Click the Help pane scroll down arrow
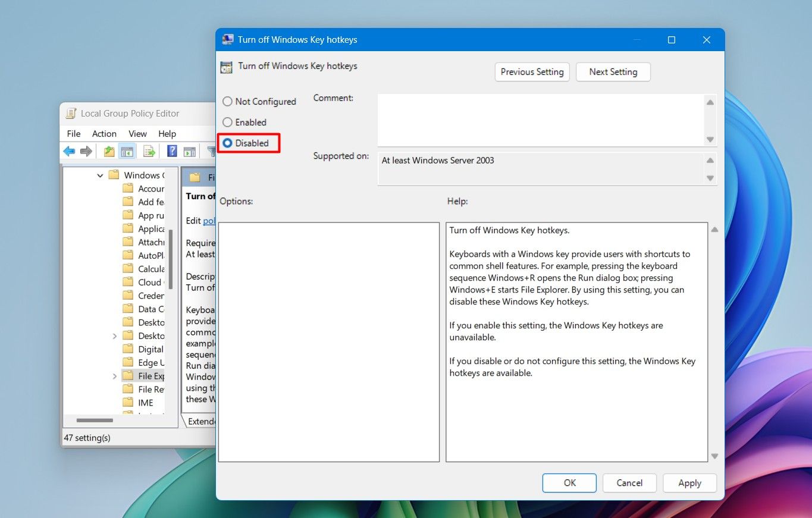 click(714, 456)
